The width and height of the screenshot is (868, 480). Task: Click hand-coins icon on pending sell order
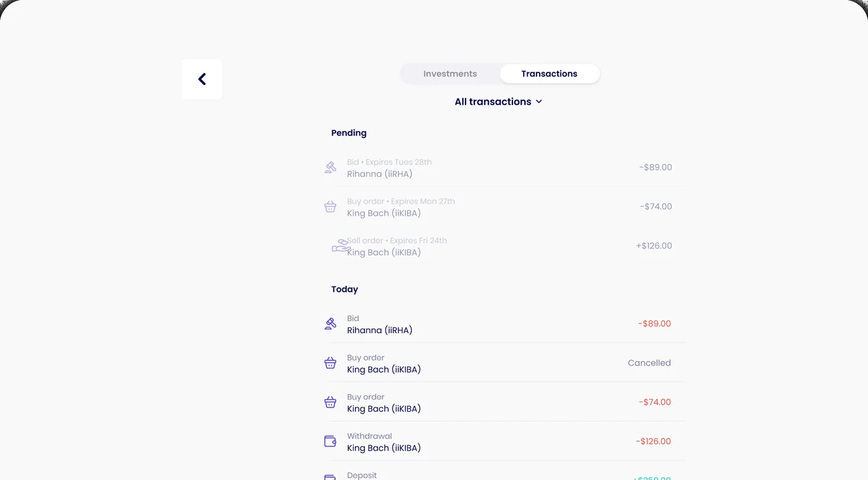(341, 246)
